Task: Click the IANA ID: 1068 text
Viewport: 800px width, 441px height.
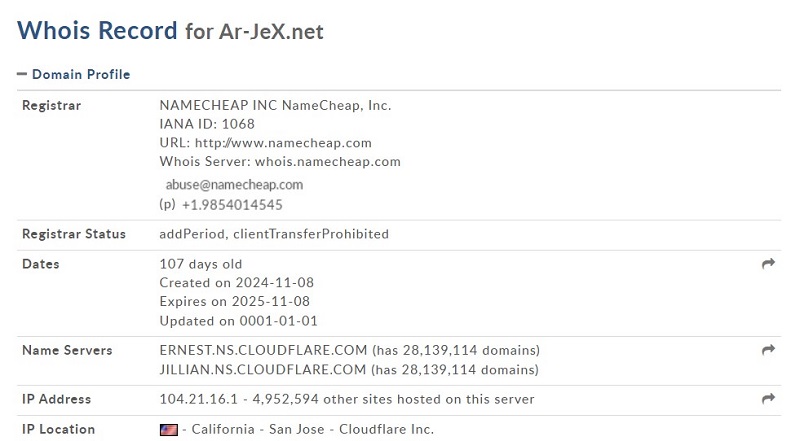Action: pos(207,124)
